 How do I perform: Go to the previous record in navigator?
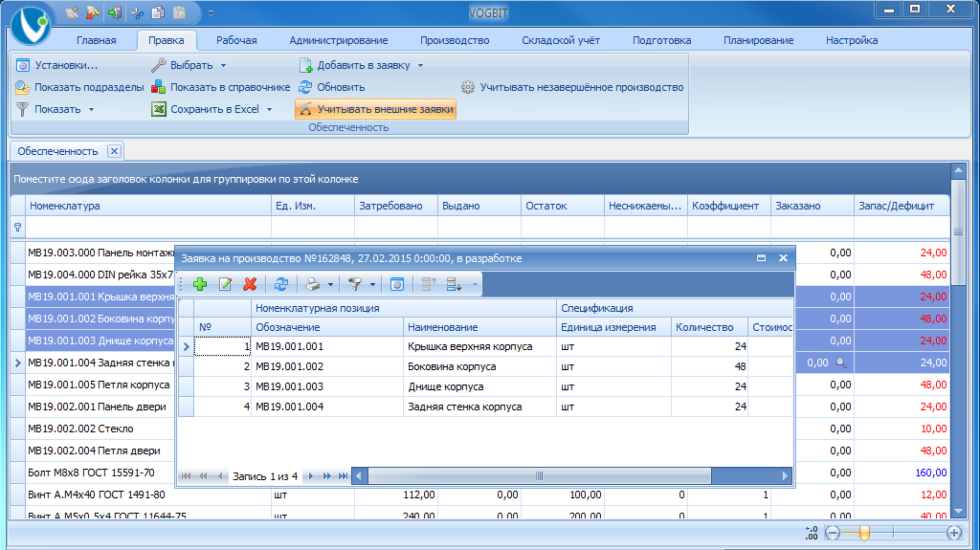point(220,476)
